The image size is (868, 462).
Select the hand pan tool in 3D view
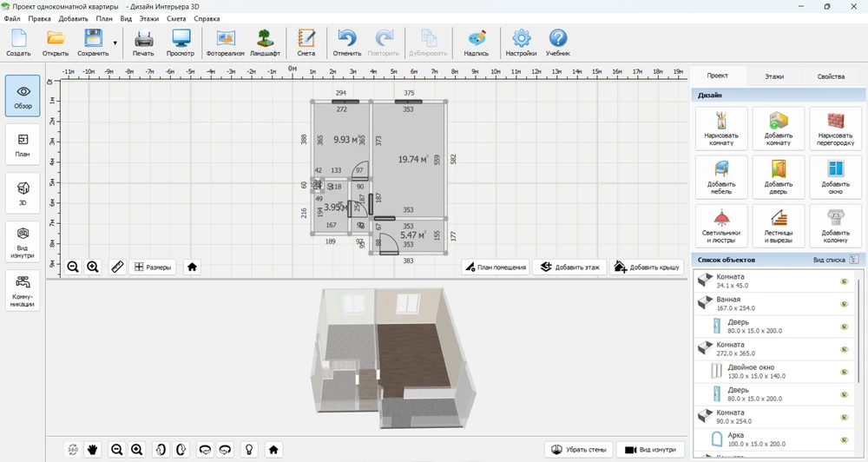(x=93, y=449)
